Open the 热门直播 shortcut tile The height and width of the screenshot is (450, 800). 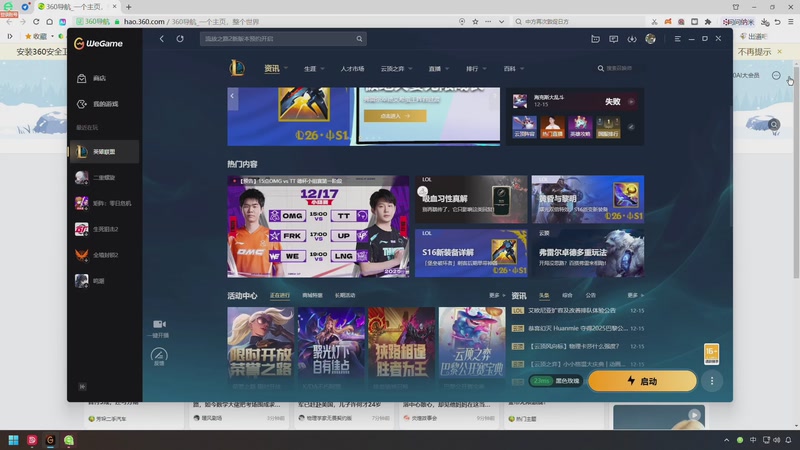click(553, 127)
